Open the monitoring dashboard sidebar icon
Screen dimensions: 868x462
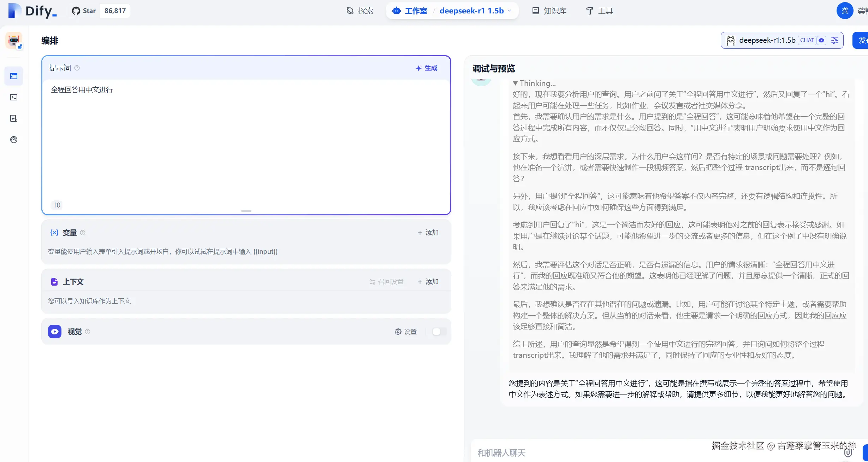pyautogui.click(x=14, y=140)
